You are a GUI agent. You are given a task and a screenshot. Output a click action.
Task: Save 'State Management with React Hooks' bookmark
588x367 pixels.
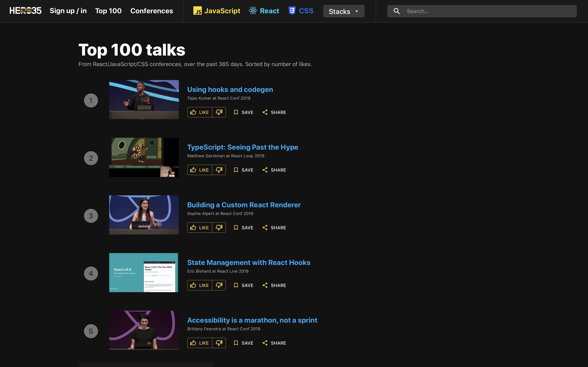coord(243,285)
